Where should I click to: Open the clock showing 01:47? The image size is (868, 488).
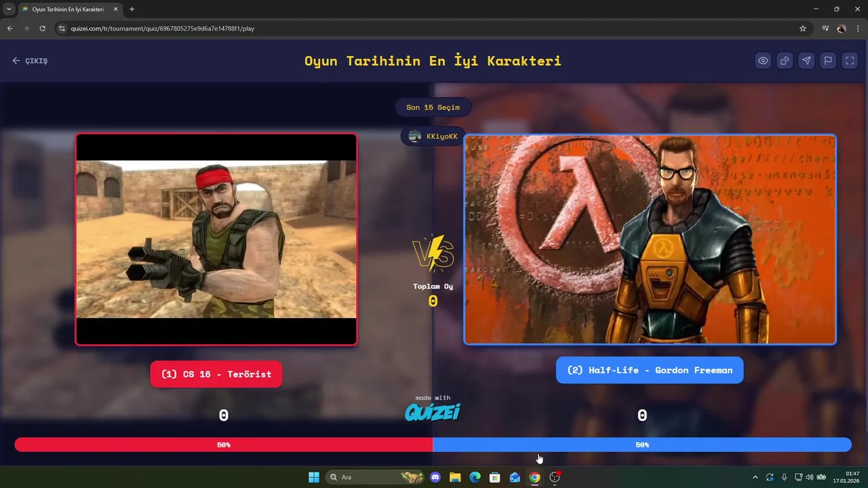[846, 477]
